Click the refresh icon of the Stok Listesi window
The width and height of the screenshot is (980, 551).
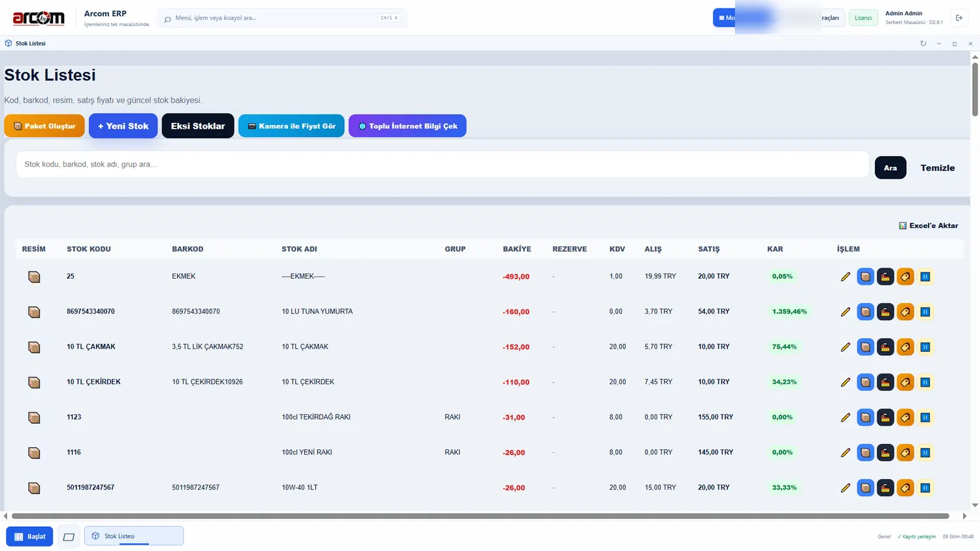(923, 44)
